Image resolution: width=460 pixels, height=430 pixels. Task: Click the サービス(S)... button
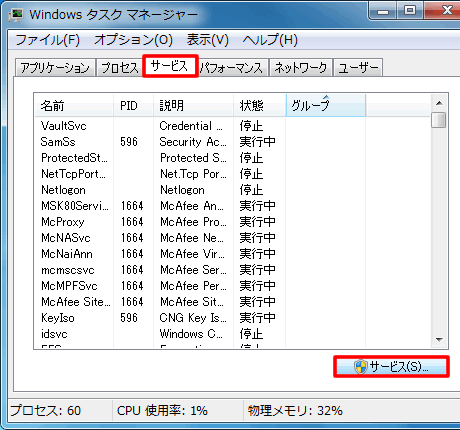pyautogui.click(x=391, y=367)
